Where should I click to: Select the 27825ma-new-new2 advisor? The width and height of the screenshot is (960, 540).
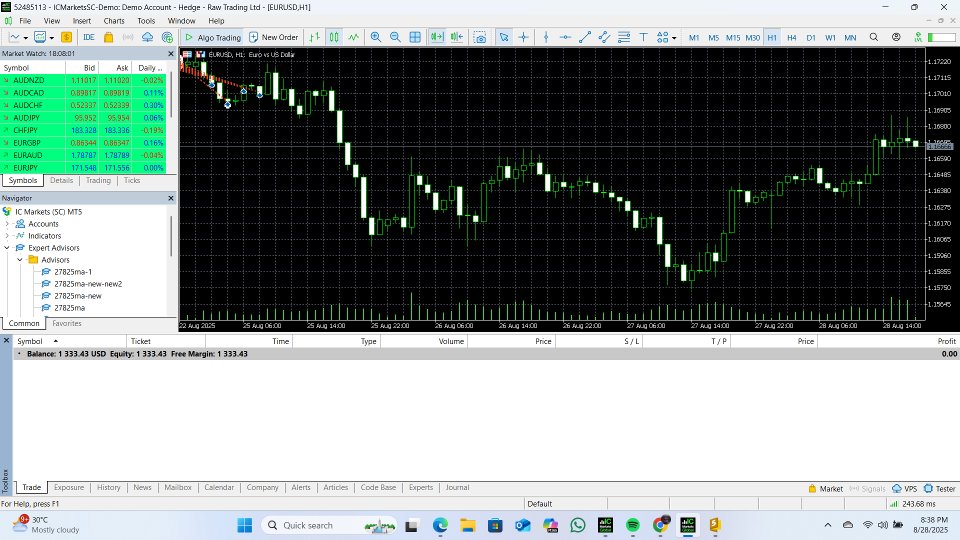click(x=88, y=284)
